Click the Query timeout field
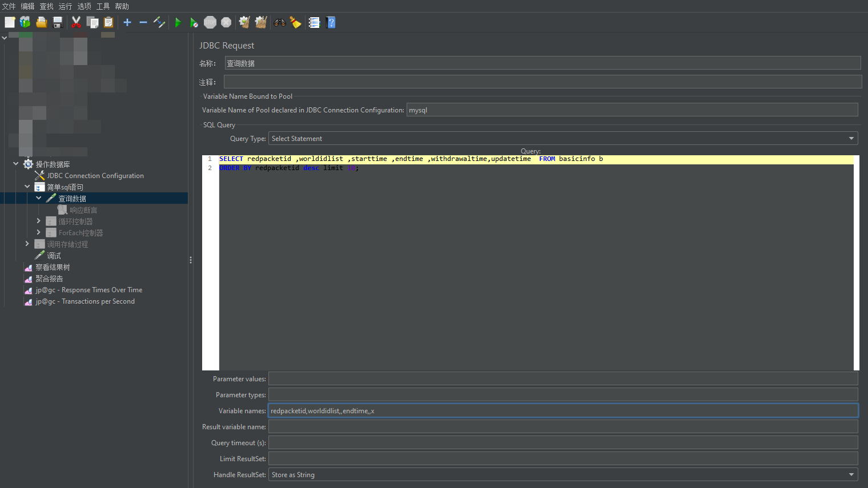The height and width of the screenshot is (488, 868). (563, 443)
